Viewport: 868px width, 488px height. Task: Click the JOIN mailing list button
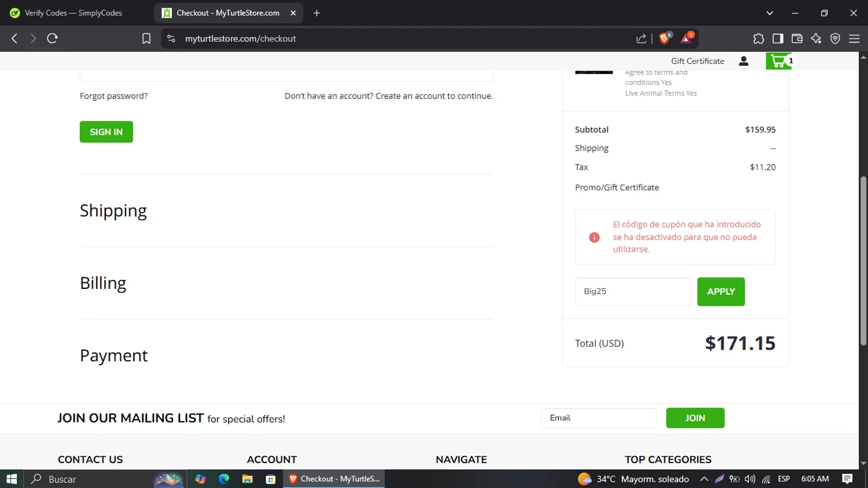pyautogui.click(x=695, y=418)
